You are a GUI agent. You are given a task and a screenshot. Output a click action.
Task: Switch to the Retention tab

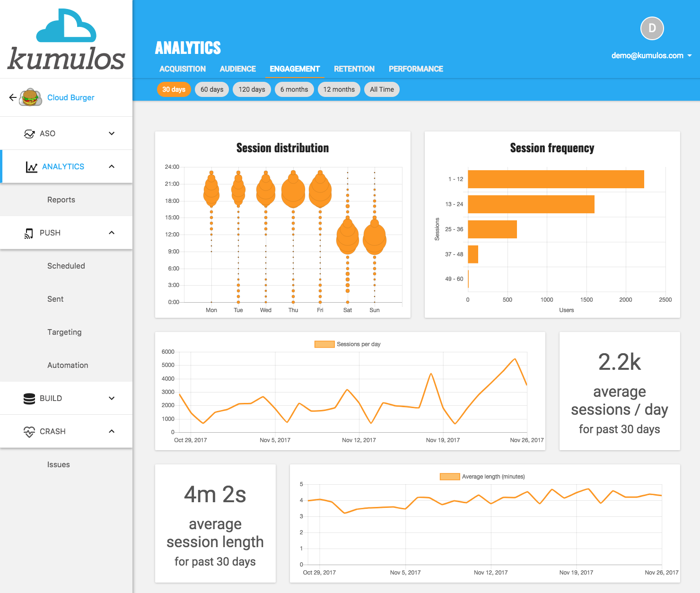[354, 69]
